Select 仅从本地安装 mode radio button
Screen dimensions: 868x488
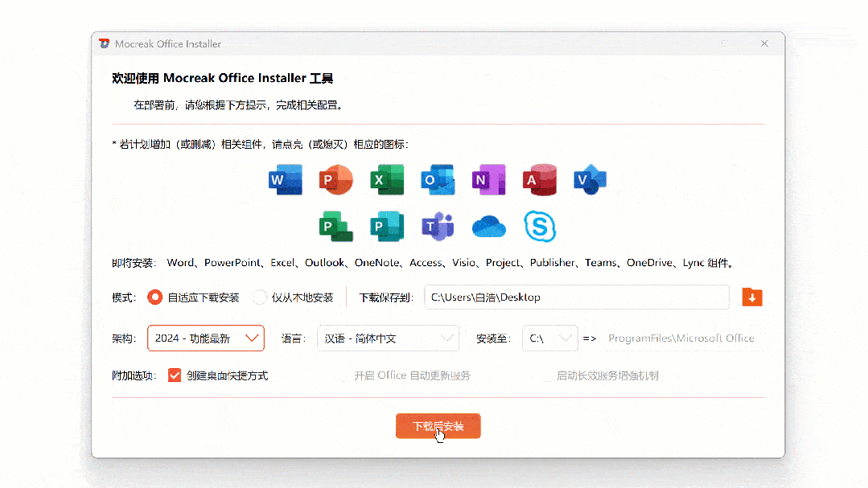click(x=260, y=297)
